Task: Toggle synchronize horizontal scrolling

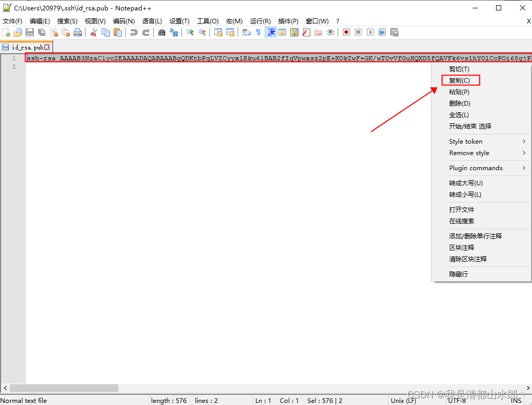Action: coord(230,33)
